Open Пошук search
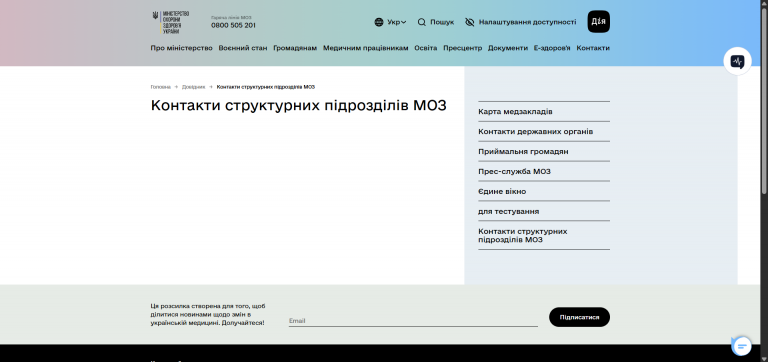The width and height of the screenshot is (768, 362). pyautogui.click(x=442, y=22)
